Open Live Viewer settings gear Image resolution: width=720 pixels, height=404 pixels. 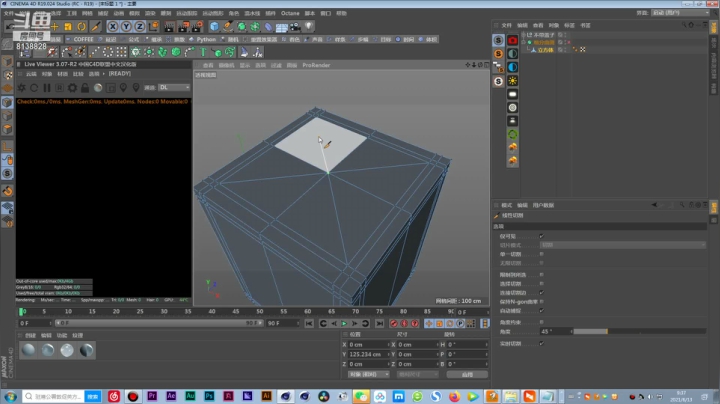(72, 87)
